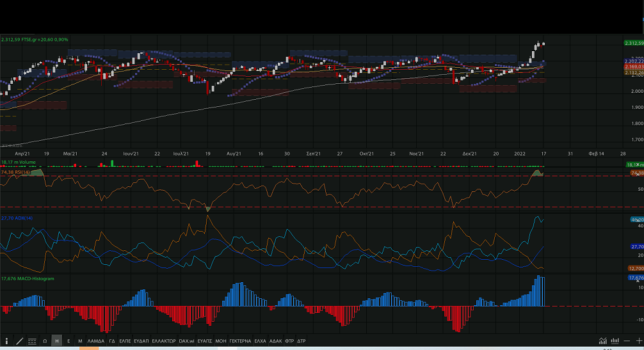Open the list layout icon
Image resolution: width=644 pixels, height=350 pixels.
31,341
